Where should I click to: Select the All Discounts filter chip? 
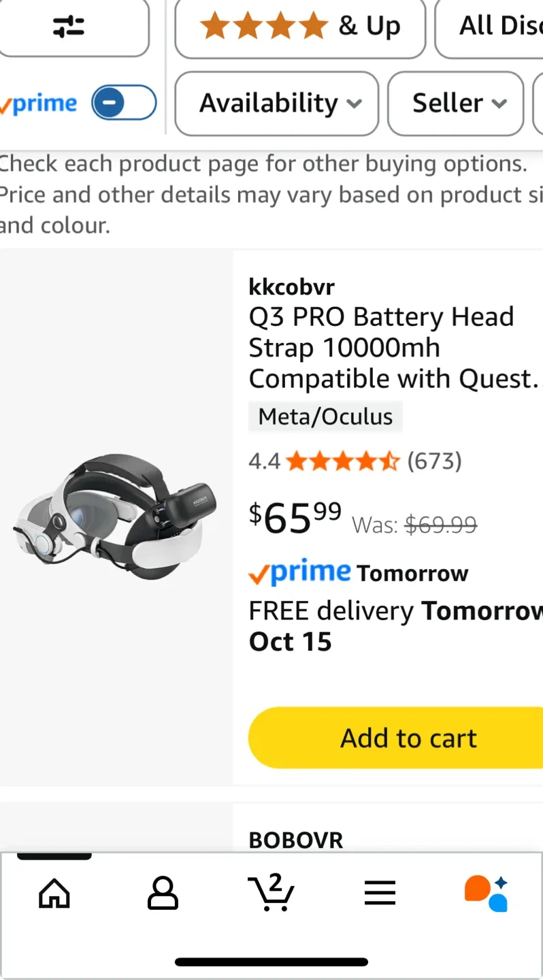(x=490, y=27)
